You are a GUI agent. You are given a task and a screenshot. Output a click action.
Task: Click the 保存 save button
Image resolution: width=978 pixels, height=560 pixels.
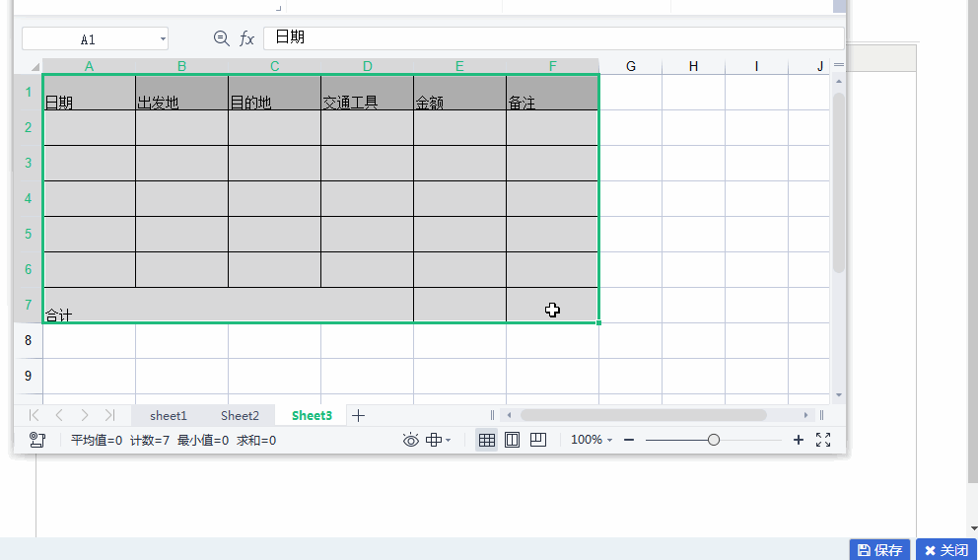click(880, 550)
